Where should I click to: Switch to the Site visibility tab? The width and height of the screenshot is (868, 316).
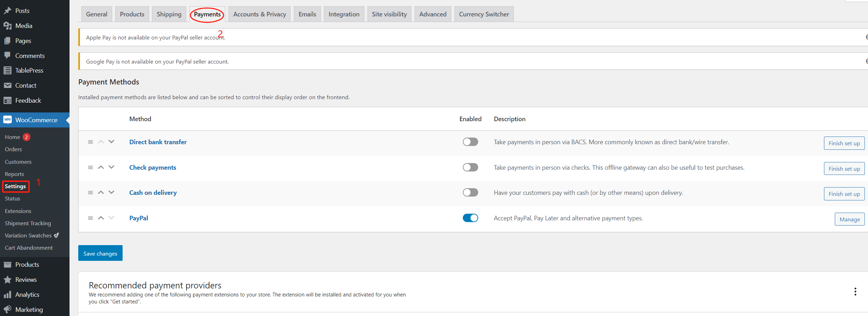389,14
